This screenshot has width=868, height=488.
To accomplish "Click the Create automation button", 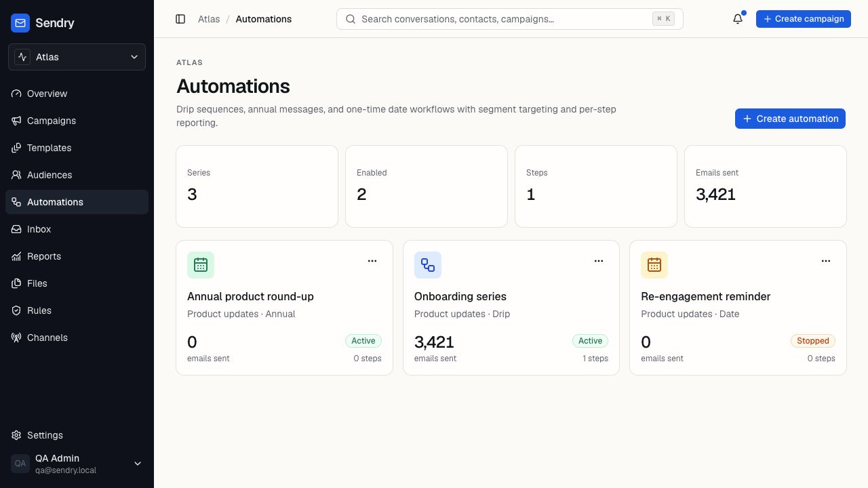I will pos(790,119).
